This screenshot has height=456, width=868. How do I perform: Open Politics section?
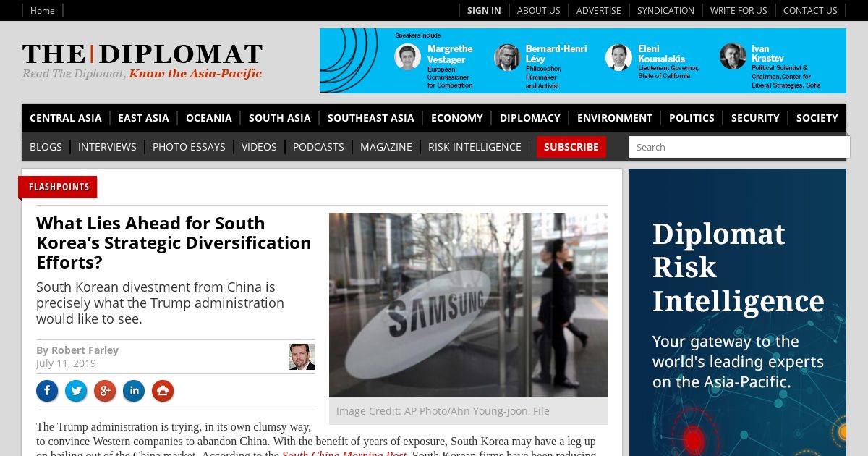[692, 118]
